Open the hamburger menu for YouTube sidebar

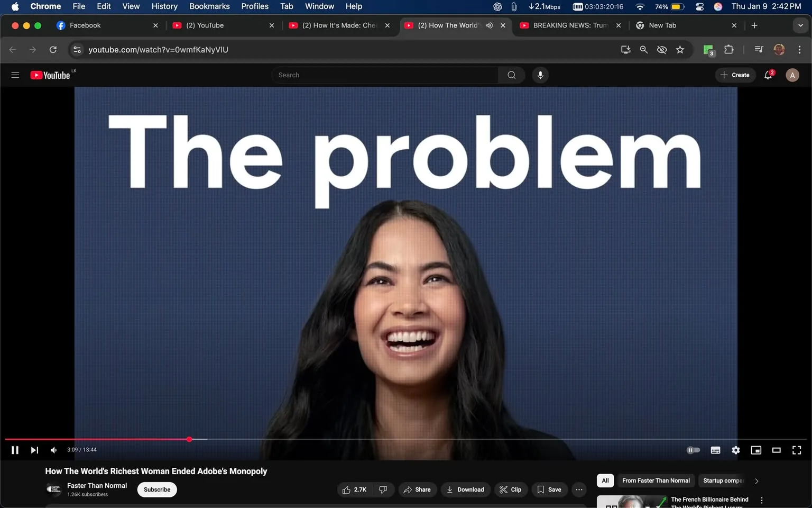coord(15,75)
